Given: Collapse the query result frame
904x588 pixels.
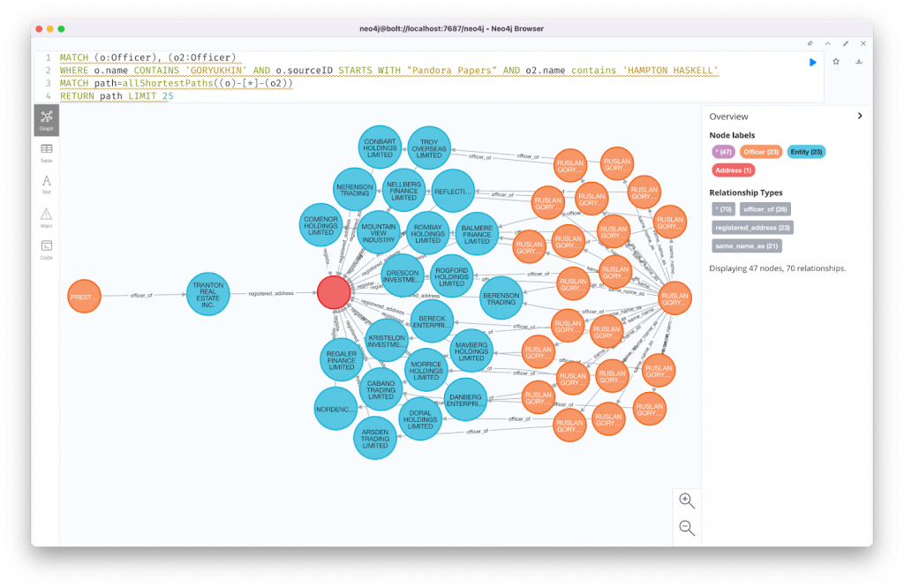Looking at the screenshot, I should coord(827,43).
